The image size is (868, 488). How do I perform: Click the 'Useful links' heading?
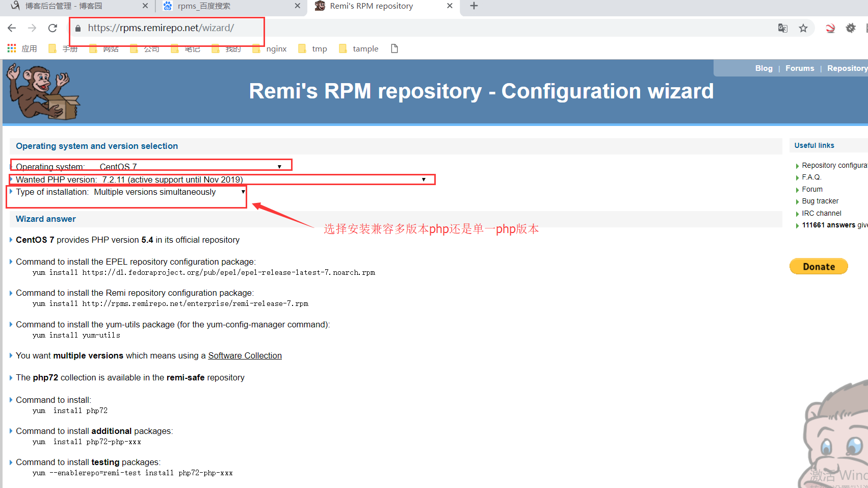(814, 145)
